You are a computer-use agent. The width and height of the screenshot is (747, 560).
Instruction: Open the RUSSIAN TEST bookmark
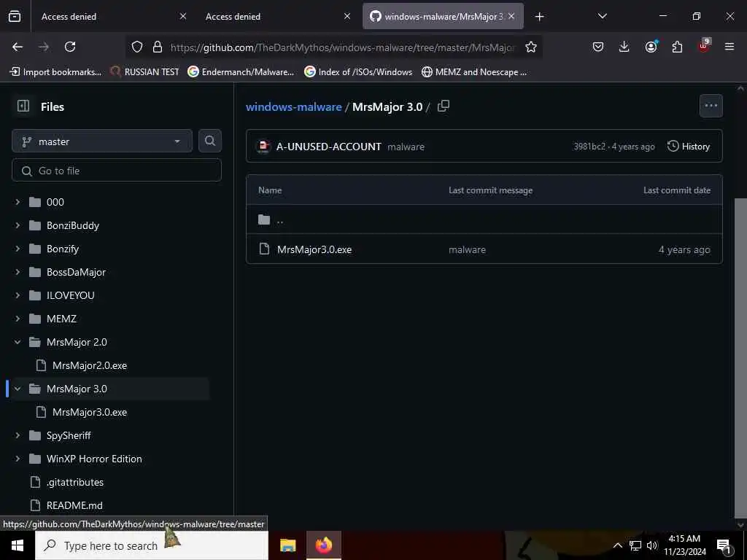coord(144,72)
